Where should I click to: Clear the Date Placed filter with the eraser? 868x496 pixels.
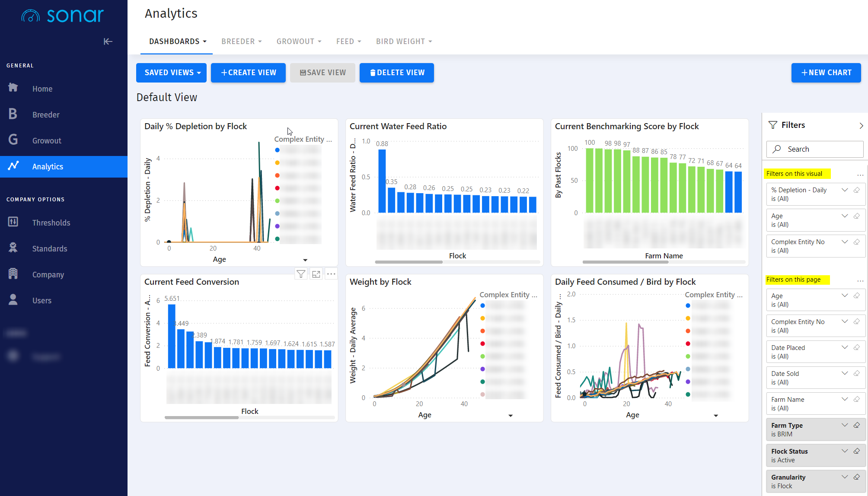pos(857,347)
